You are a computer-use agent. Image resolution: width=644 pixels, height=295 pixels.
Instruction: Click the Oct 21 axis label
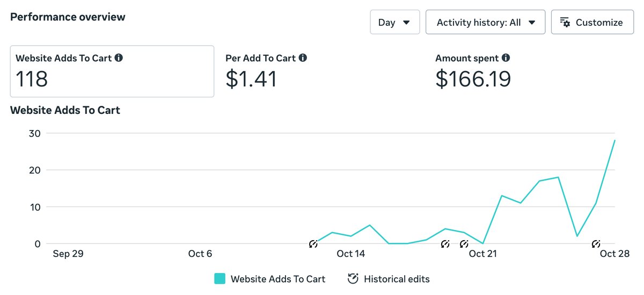483,254
